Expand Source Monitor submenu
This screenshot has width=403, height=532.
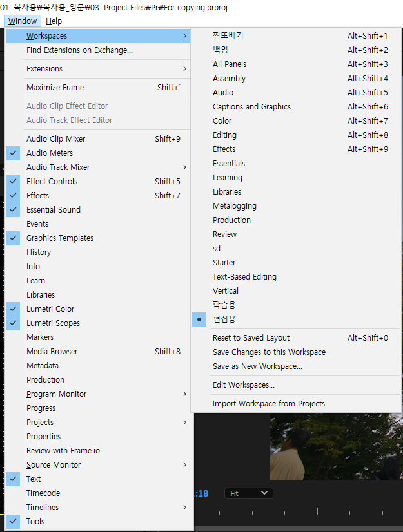[x=98, y=465]
